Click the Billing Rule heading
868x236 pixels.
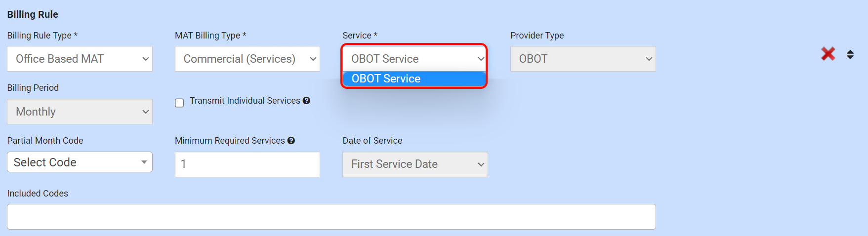pyautogui.click(x=33, y=14)
